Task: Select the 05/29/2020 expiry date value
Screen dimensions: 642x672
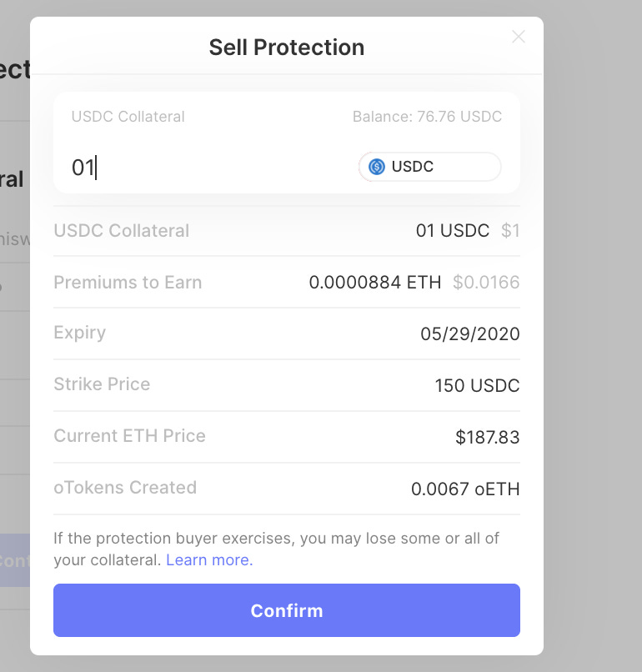Action: (469, 334)
